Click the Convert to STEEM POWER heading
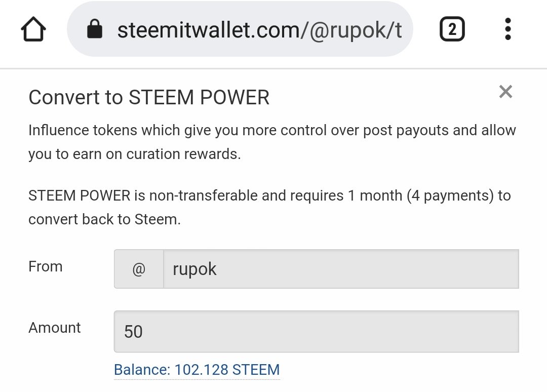 149,97
